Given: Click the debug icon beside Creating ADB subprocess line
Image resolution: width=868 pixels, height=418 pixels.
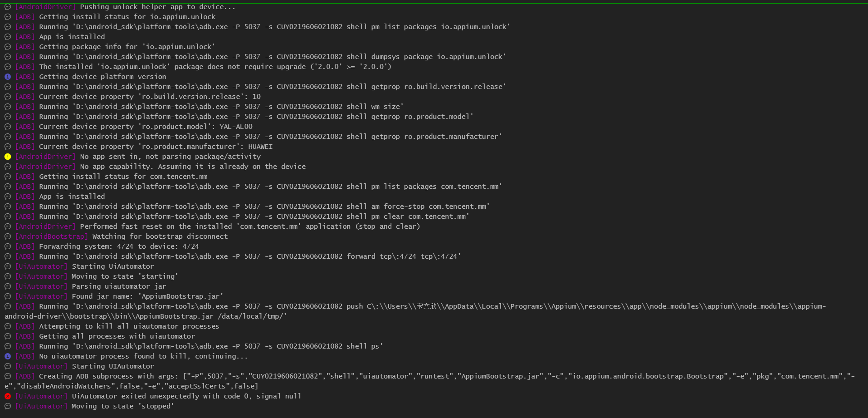Looking at the screenshot, I should [x=8, y=376].
